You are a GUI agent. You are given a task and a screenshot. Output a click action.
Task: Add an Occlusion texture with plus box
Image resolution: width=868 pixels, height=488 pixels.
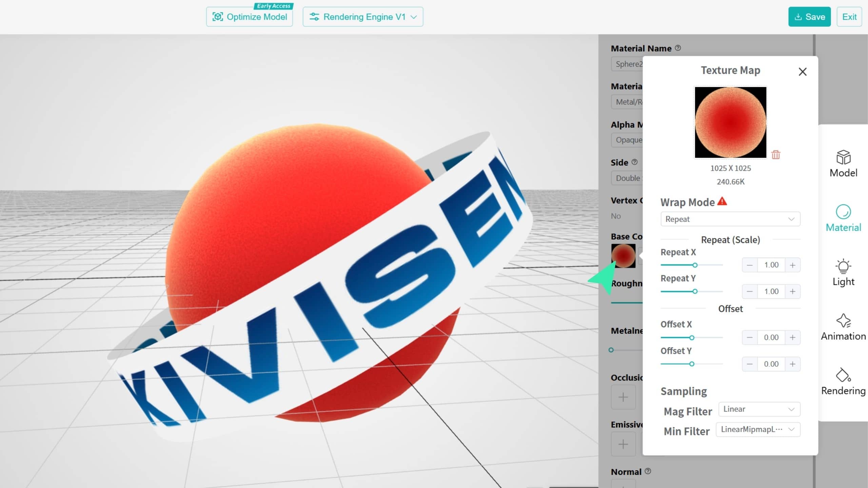pos(623,397)
